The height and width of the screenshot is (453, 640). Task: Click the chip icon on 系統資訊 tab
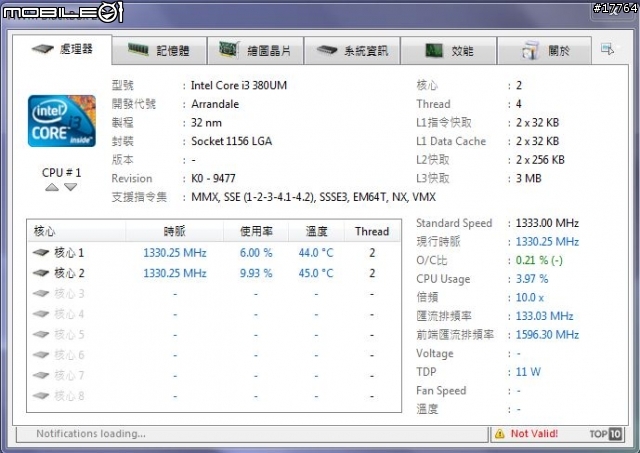point(327,50)
